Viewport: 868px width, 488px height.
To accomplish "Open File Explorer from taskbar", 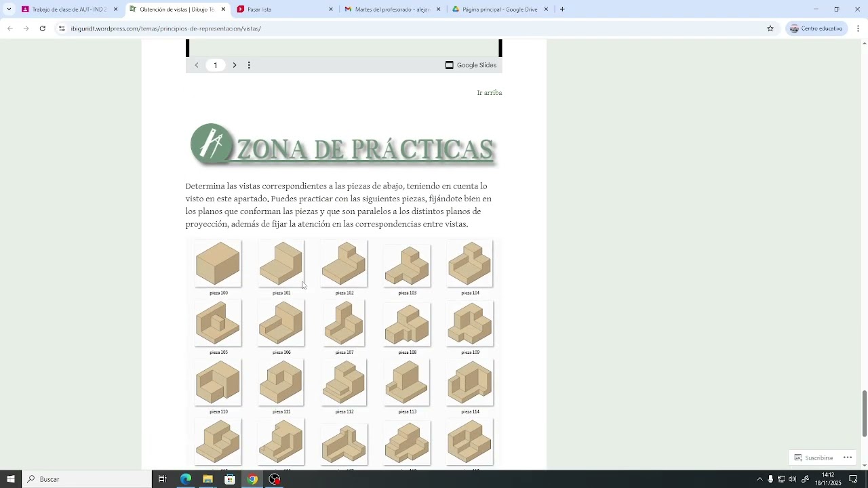I will click(x=208, y=479).
